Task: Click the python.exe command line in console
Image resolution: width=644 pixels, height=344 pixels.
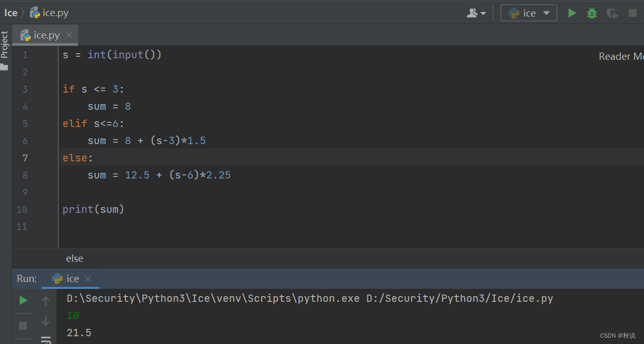Action: tap(310, 298)
